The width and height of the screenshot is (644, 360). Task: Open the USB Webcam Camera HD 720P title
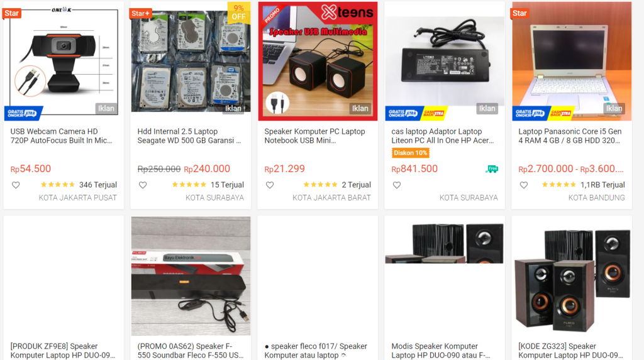[x=61, y=136]
